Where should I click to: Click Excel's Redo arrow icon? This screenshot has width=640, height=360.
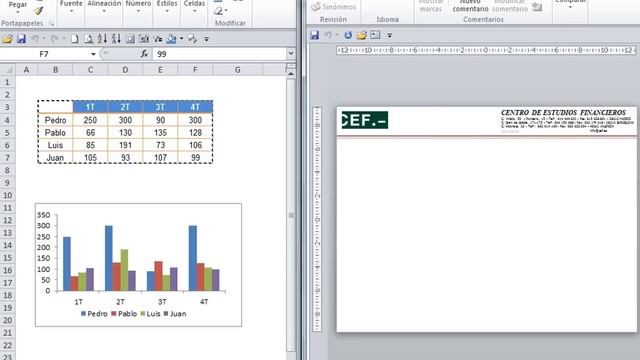coord(55,39)
